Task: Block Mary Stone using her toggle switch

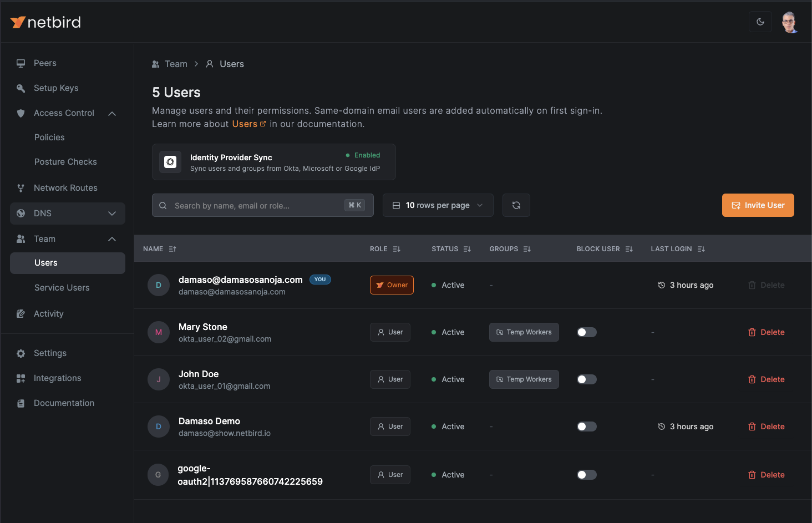Action: point(586,332)
